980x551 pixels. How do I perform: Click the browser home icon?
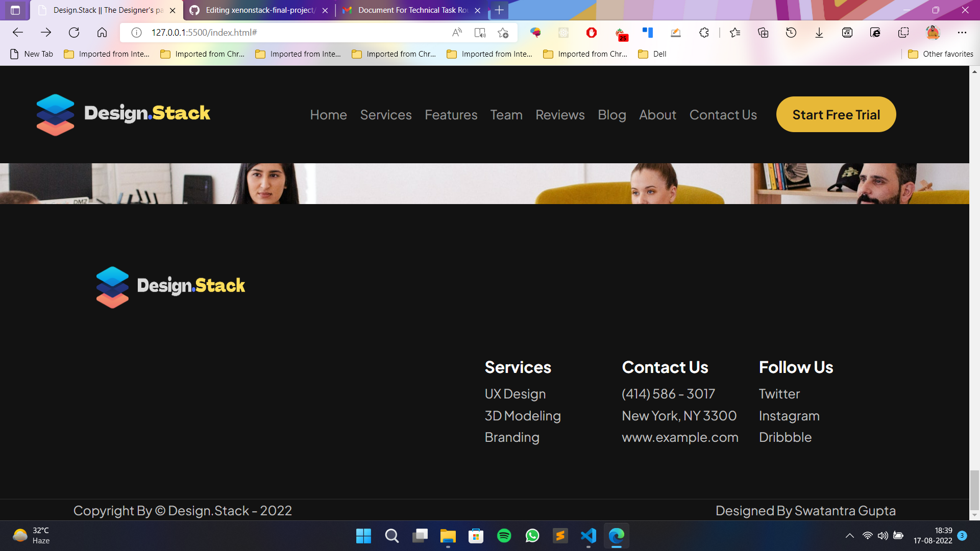[x=102, y=33]
